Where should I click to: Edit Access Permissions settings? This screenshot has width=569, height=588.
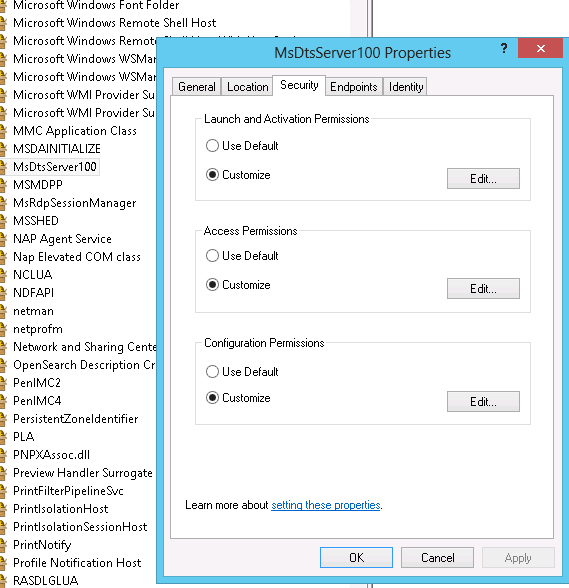[483, 288]
